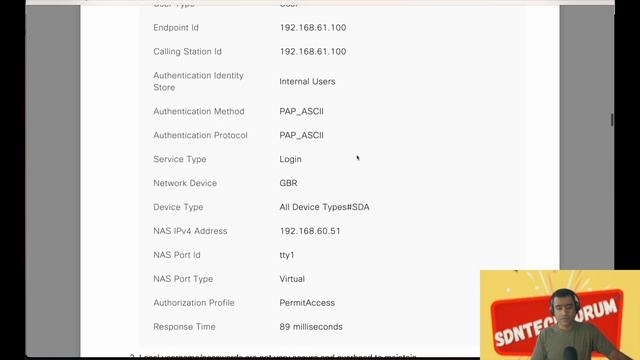Select the Network Device label
Viewport: 640px width, 360px height.
[185, 183]
